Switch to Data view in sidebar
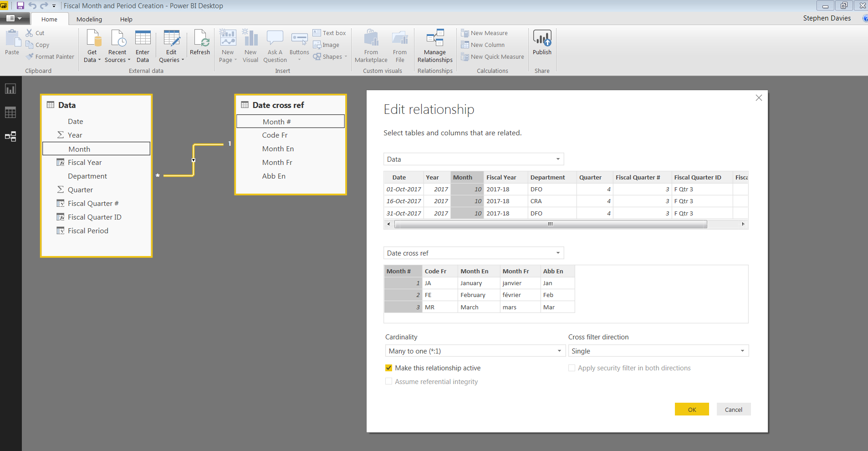This screenshot has width=868, height=451. click(x=10, y=113)
